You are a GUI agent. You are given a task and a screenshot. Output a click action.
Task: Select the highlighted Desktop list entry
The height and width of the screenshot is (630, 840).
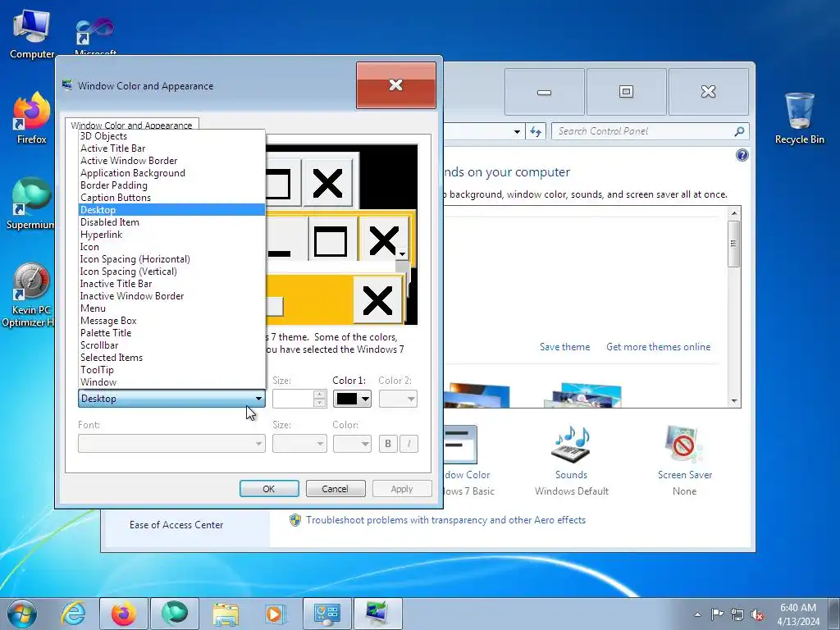point(171,210)
